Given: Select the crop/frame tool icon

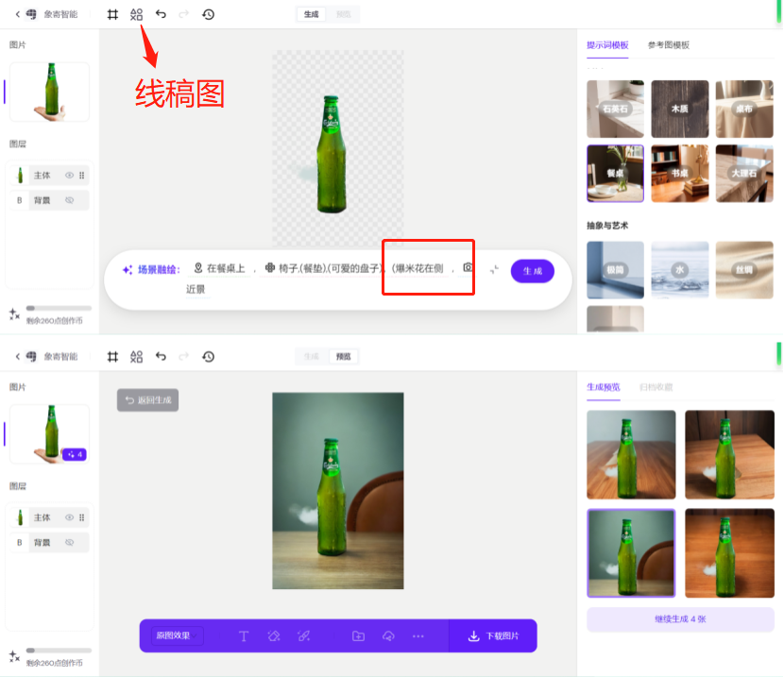Looking at the screenshot, I should pos(113,13).
